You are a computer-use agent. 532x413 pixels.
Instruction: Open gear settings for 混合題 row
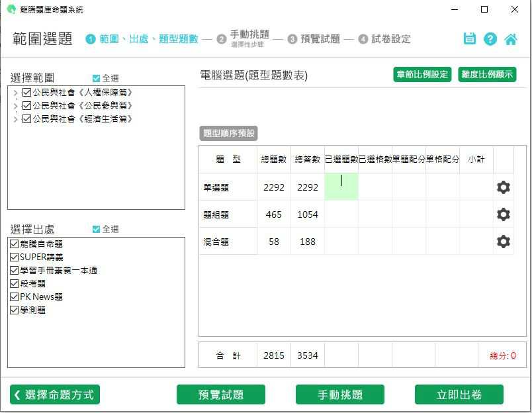503,242
